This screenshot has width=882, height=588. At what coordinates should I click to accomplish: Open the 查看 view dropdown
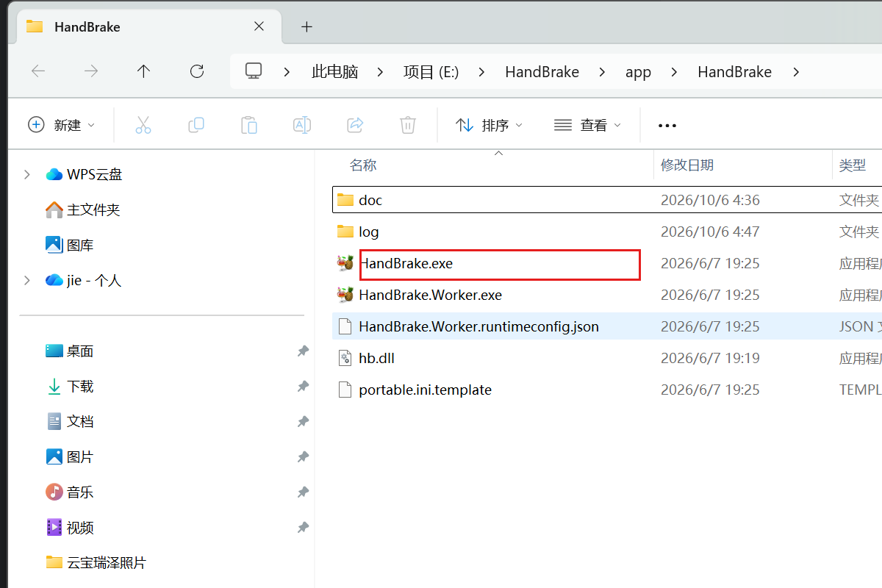pos(587,125)
